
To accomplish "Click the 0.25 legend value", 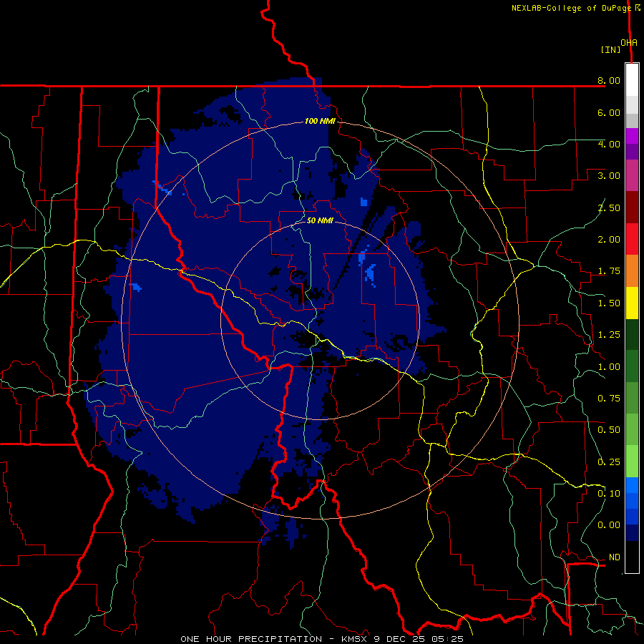I will coord(609,462).
